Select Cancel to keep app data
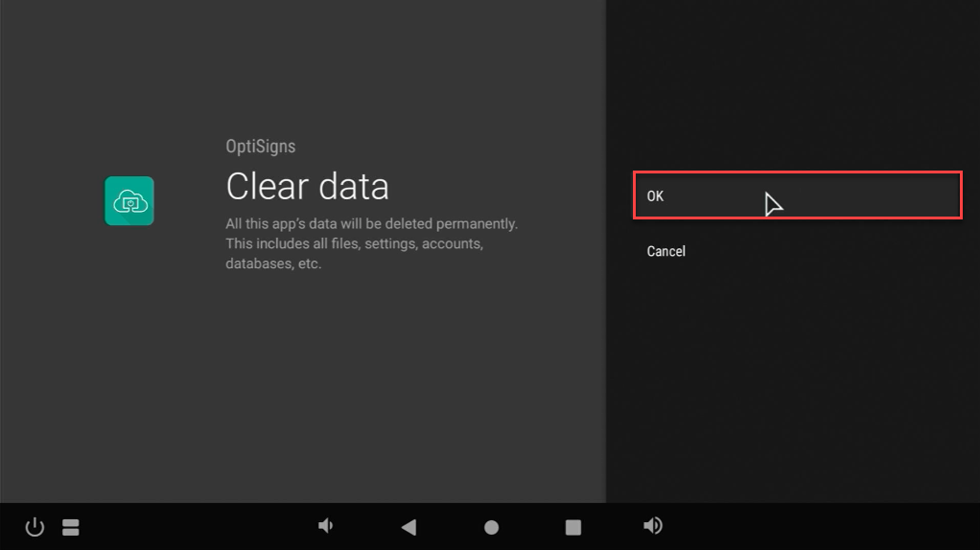The width and height of the screenshot is (980, 550). click(666, 251)
